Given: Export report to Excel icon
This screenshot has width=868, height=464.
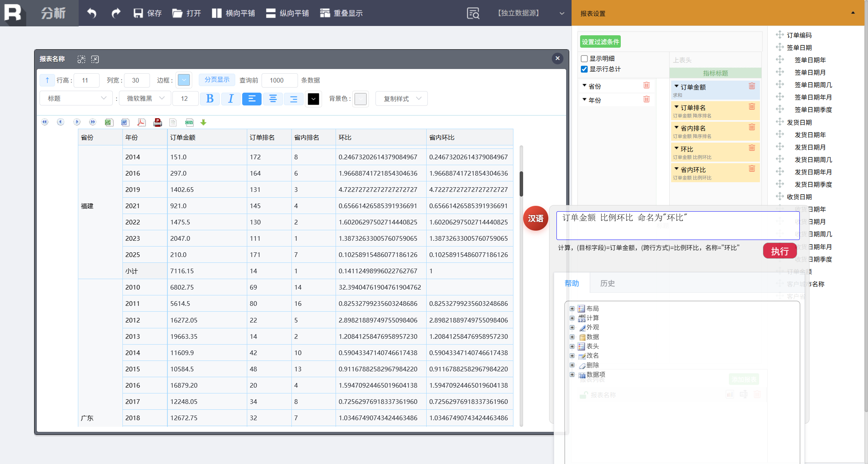Looking at the screenshot, I should [x=108, y=122].
